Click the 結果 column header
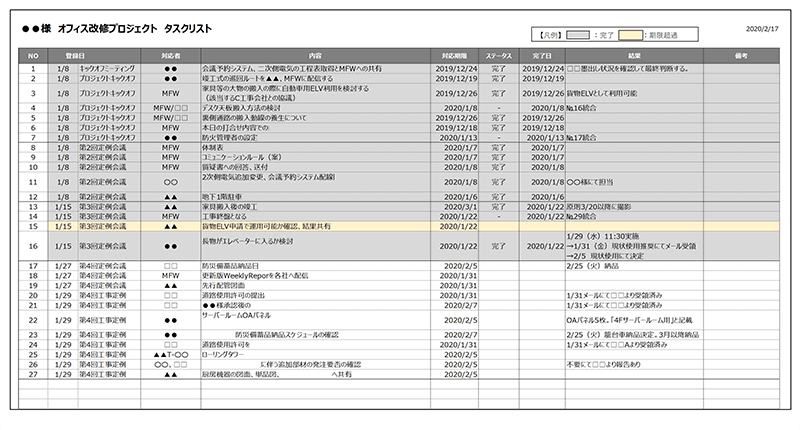The image size is (800, 430). (634, 55)
